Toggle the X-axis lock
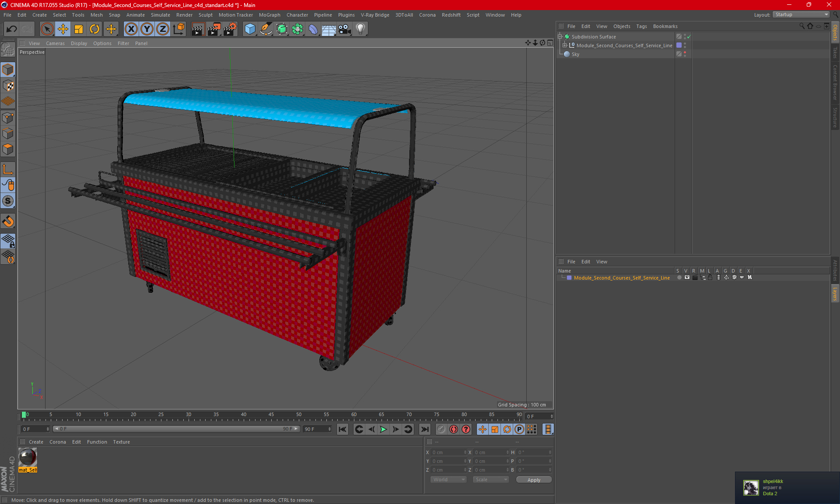The image size is (840, 504). coord(131,29)
